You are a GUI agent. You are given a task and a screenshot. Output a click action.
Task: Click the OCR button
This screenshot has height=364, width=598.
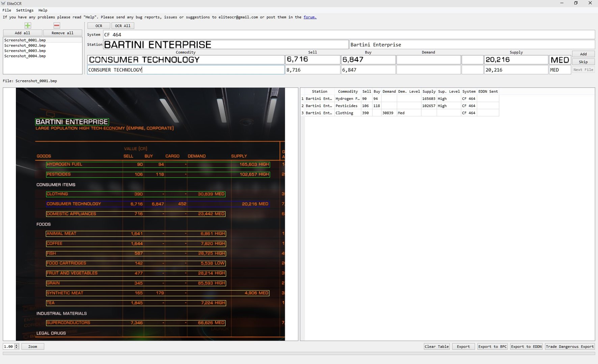coord(99,26)
